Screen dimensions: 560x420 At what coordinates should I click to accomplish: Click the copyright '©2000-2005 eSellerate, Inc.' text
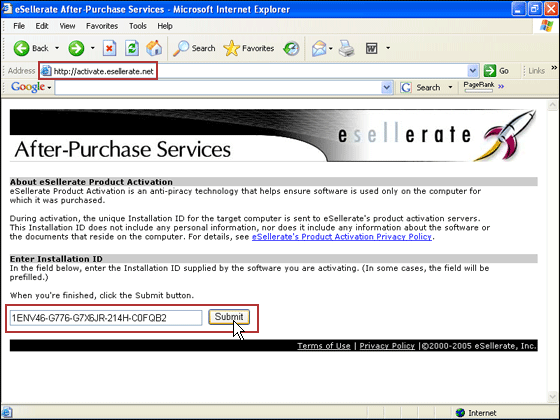479,346
